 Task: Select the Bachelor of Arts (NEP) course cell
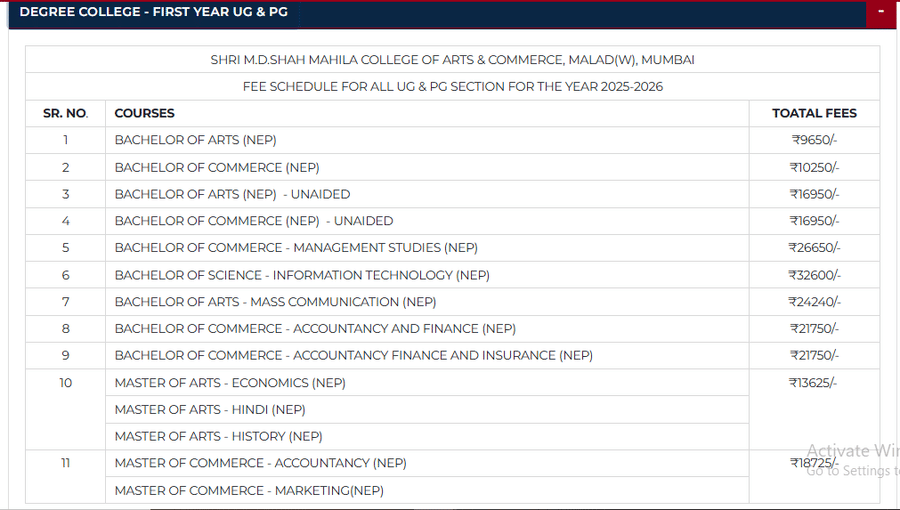pos(196,140)
